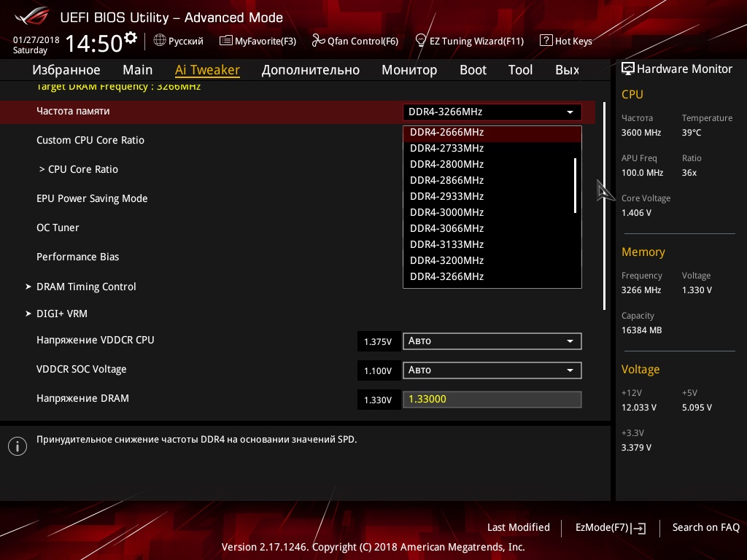Select DDR4-3200MHz option
Image resolution: width=747 pixels, height=560 pixels.
point(492,260)
